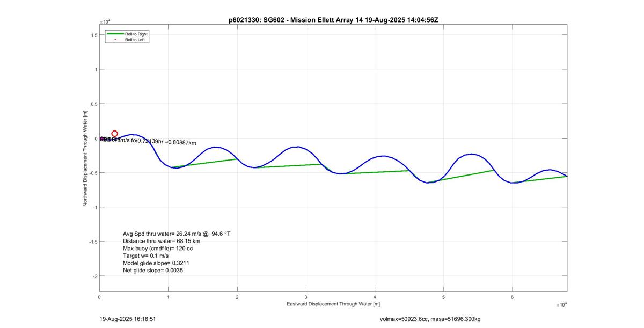Select the 'Roll to Left' legend entry
Image resolution: width=644 pixels, height=328 pixels.
coord(135,40)
